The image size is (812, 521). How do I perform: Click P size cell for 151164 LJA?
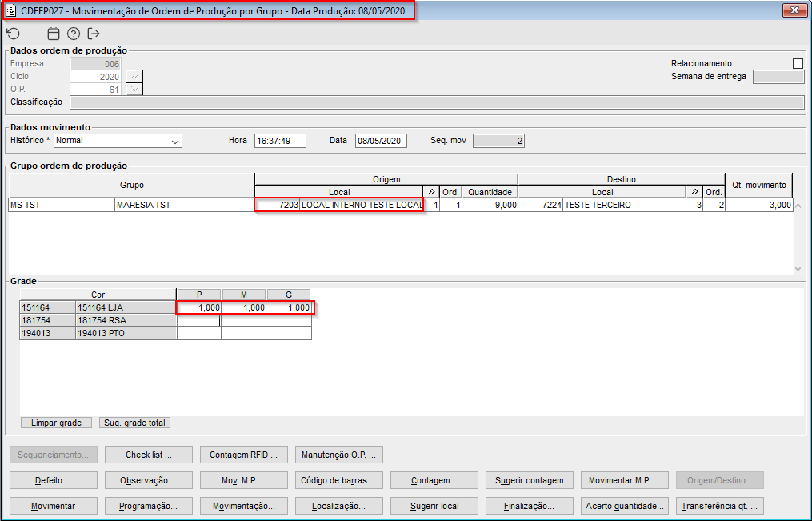coord(199,307)
